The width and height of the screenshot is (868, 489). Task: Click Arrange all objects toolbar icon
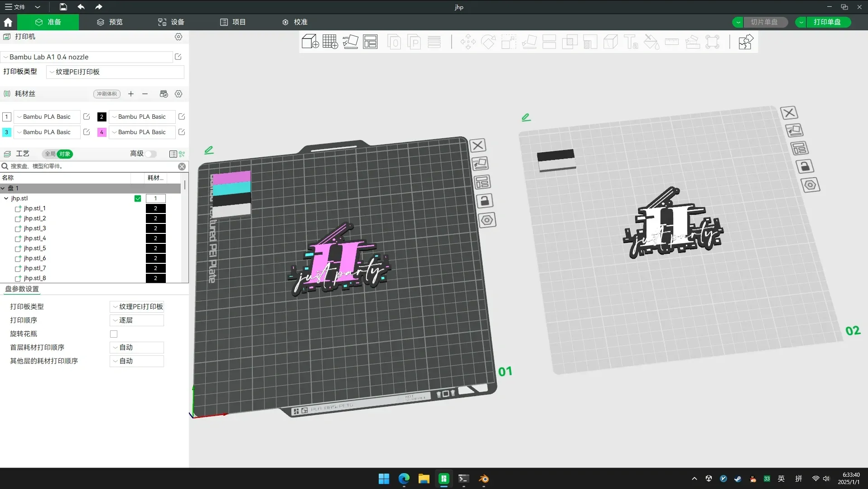(x=370, y=42)
